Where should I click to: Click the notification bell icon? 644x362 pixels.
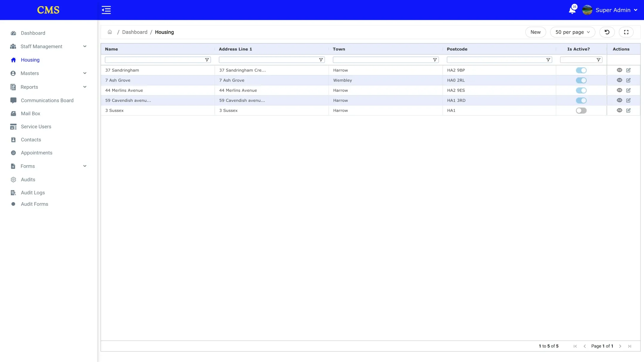click(572, 10)
